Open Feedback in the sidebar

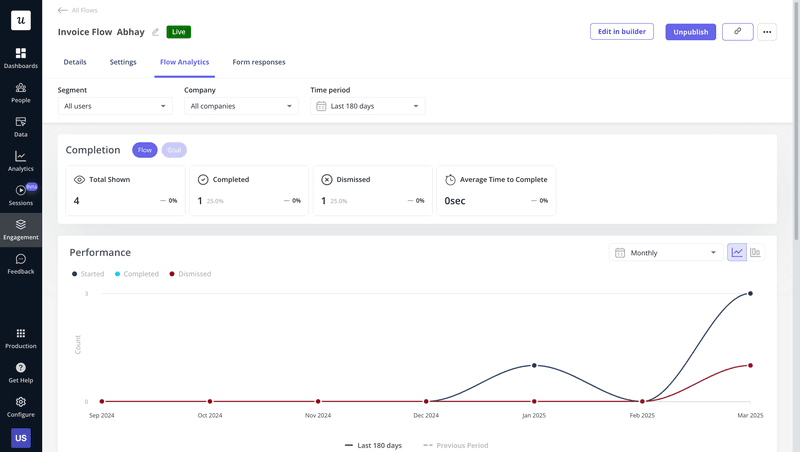coord(20,264)
